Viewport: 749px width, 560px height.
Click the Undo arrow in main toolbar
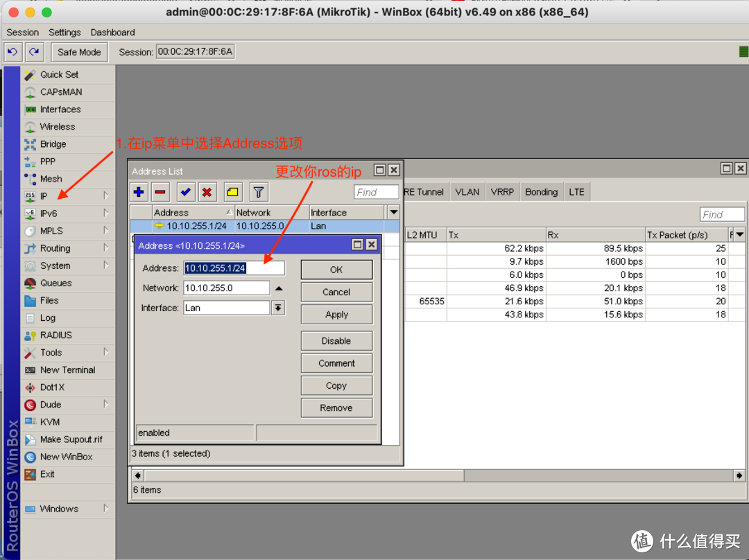[x=12, y=52]
